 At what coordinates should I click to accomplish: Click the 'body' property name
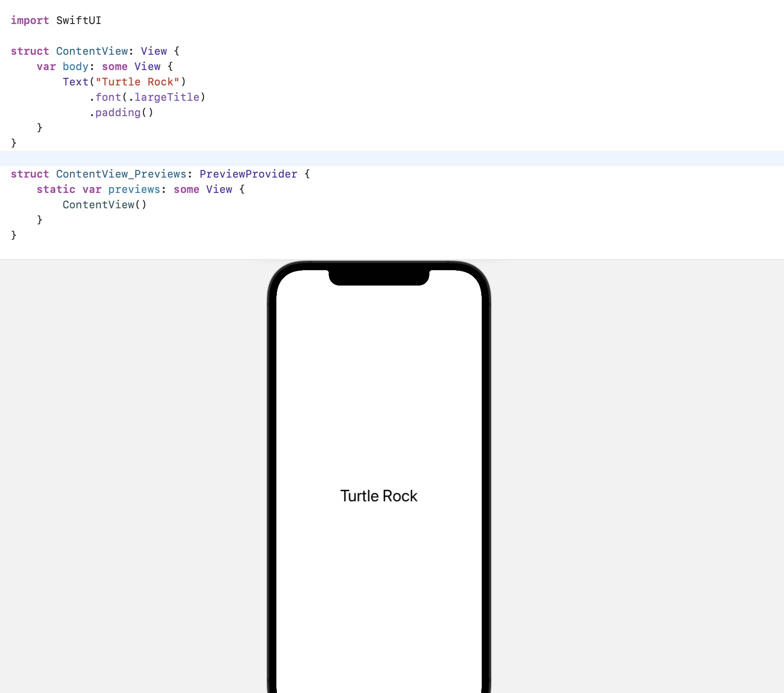76,67
